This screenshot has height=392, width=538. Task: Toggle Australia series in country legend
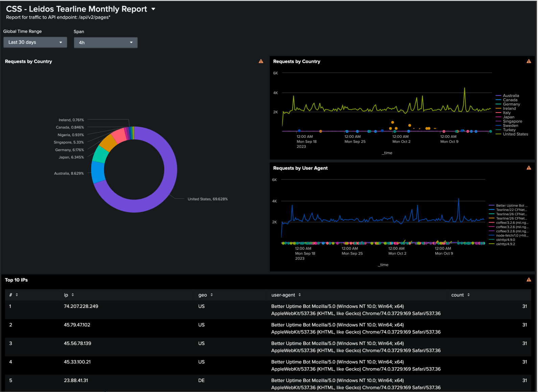[511, 96]
